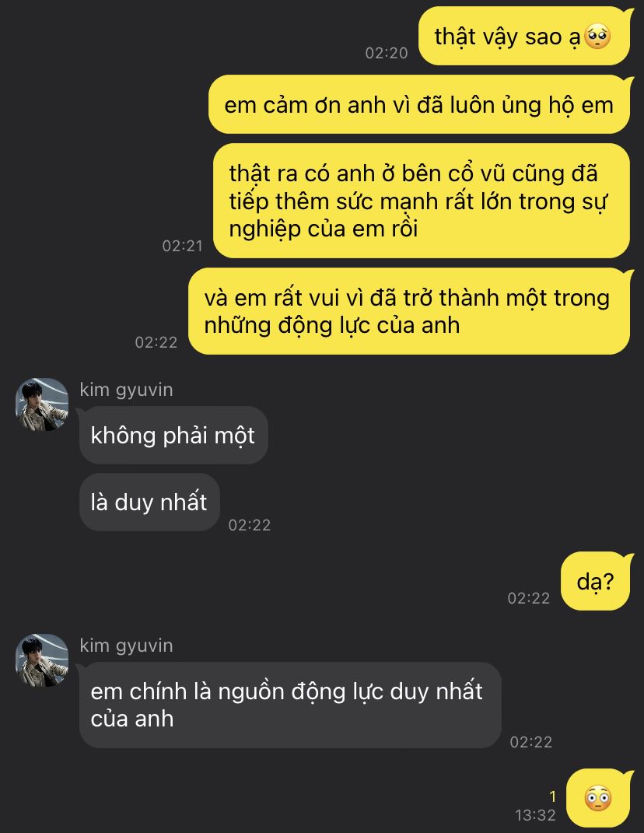Select the 'thật vậy sao ạ' message bubble
The image size is (644, 833).
(524, 36)
